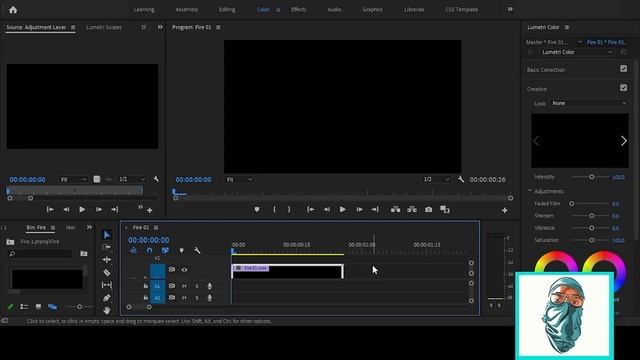
Task: Toggle Creative section checkbox
Action: [623, 88]
